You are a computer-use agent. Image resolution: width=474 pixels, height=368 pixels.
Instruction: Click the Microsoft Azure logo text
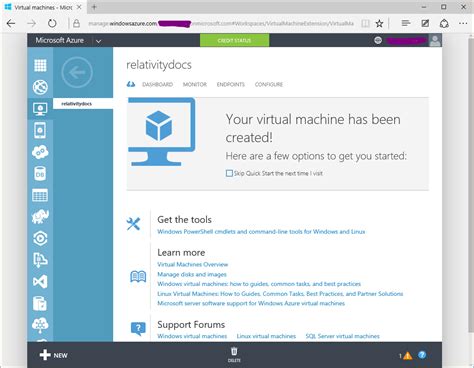click(59, 40)
